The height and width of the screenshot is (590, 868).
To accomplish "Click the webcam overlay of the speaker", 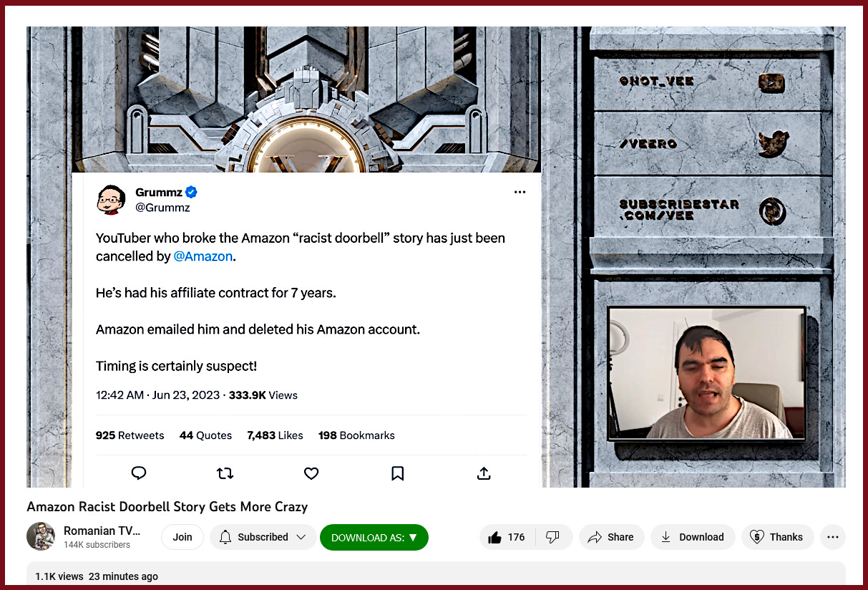I will (707, 373).
